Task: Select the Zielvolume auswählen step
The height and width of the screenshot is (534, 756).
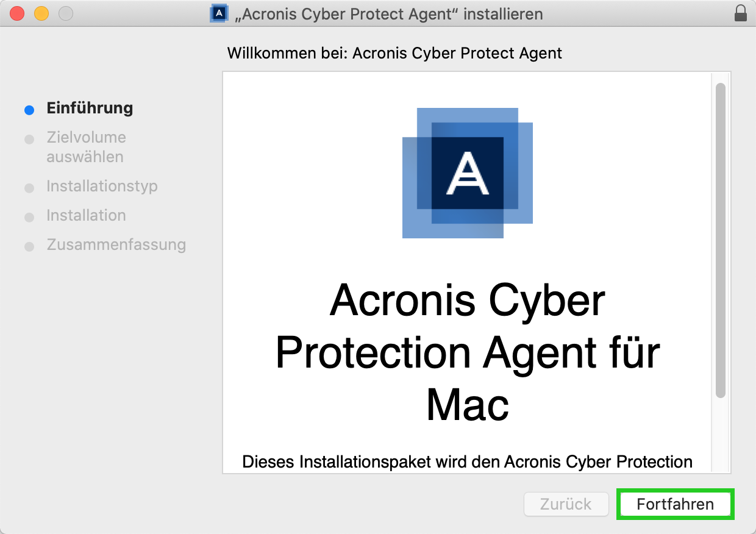Action: 85,146
